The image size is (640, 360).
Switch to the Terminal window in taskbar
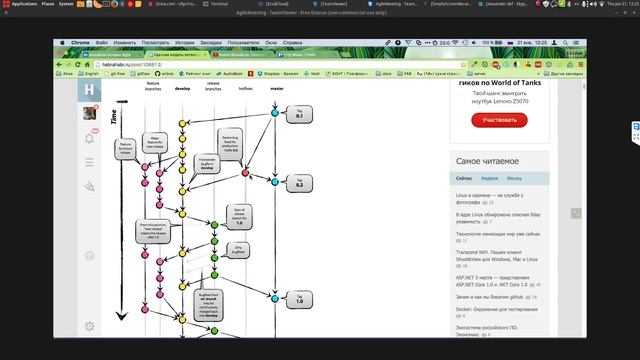[x=216, y=4]
